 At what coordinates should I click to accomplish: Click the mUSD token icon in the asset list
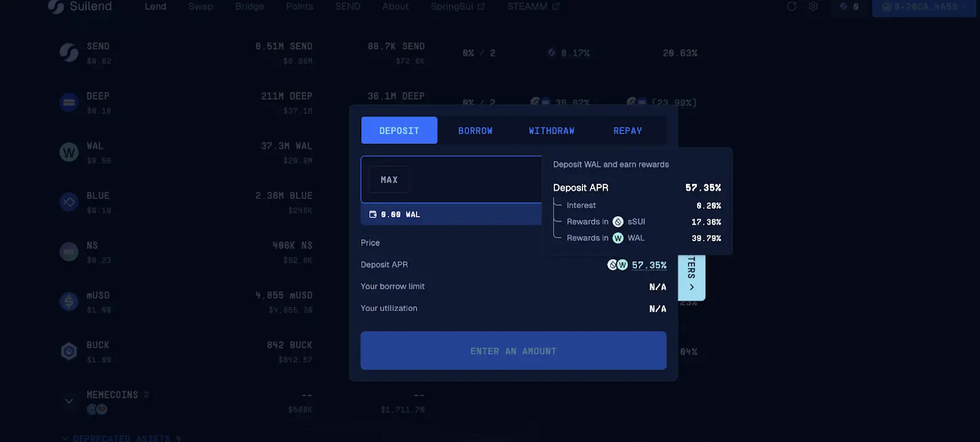pyautogui.click(x=69, y=301)
